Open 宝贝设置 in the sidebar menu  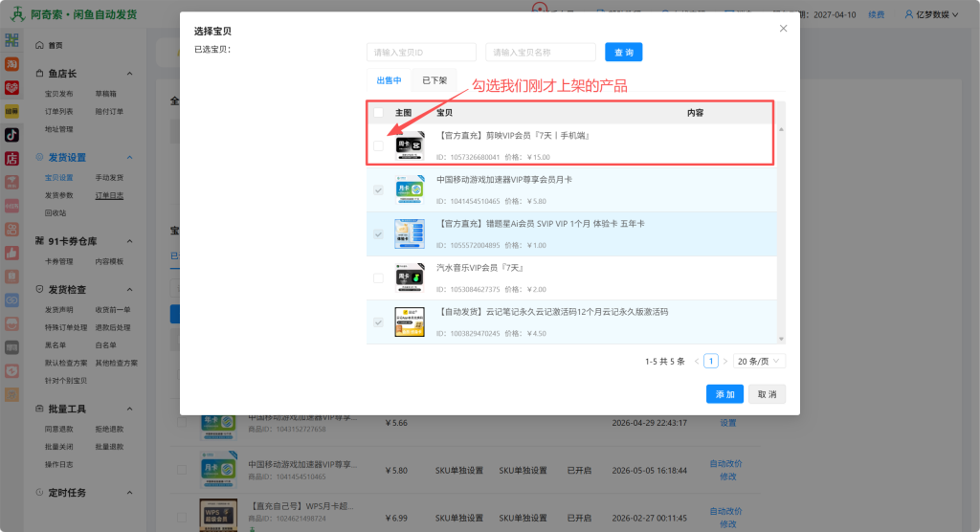(58, 178)
